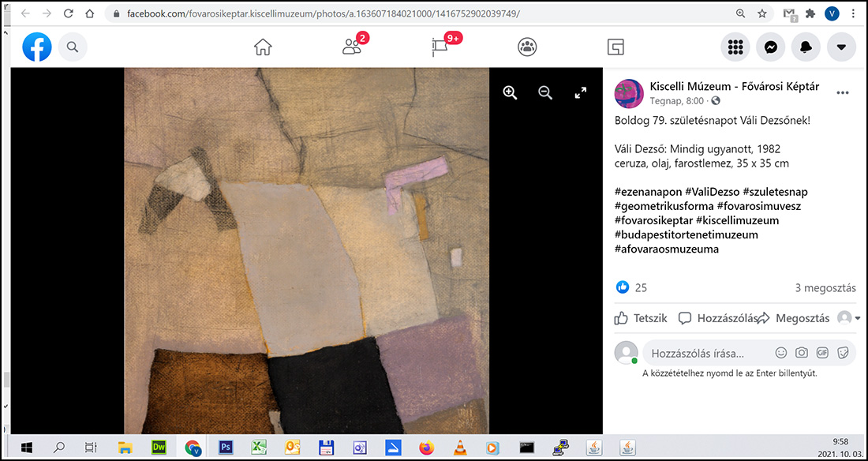Open the post timestamp Tegnap, 8:00

coord(676,101)
